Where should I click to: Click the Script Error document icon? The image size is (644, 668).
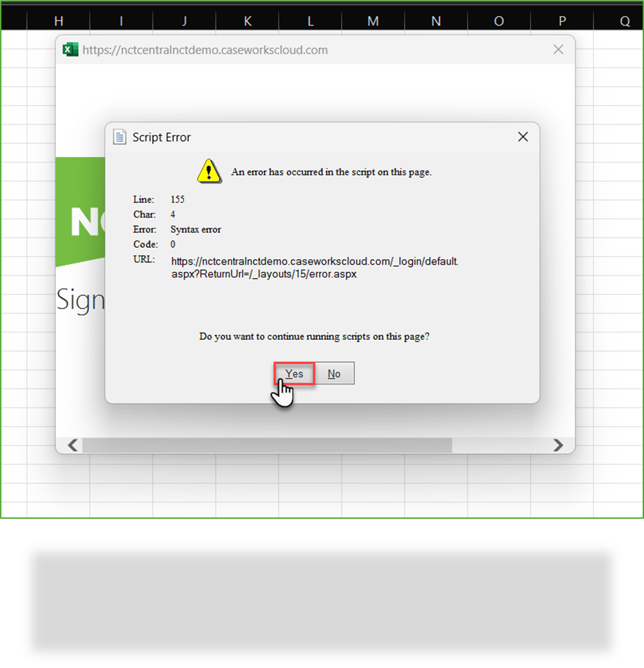pyautogui.click(x=119, y=137)
